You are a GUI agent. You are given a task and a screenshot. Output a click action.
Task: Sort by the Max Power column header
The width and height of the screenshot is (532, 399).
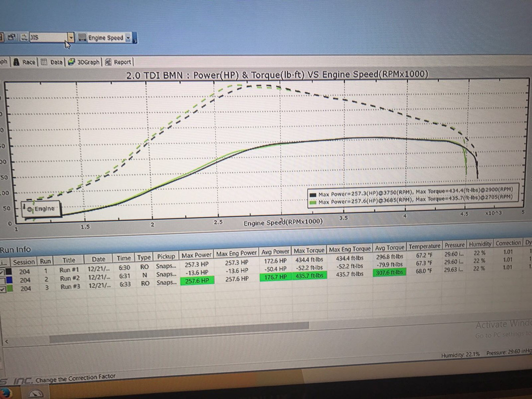[196, 255]
